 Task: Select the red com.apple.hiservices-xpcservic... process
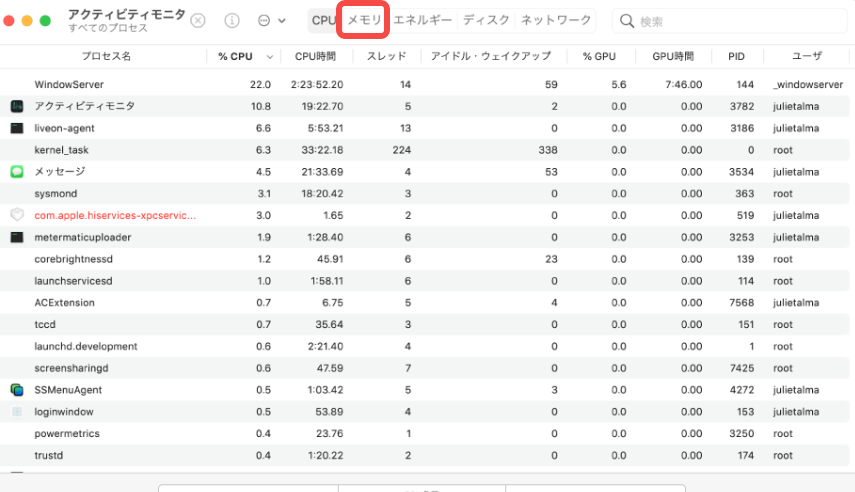115,215
